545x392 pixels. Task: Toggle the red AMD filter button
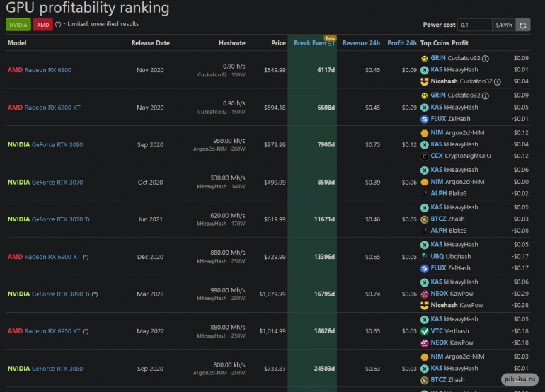[42, 25]
